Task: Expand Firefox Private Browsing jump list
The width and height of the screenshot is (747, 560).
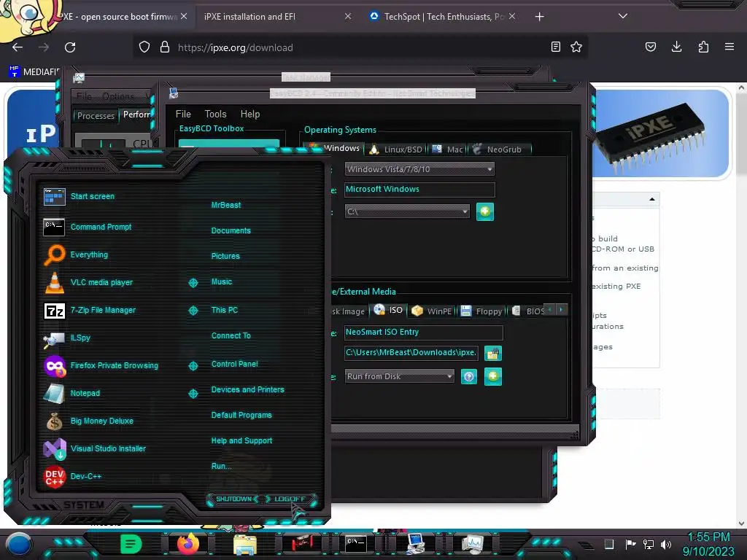Action: [x=193, y=366]
